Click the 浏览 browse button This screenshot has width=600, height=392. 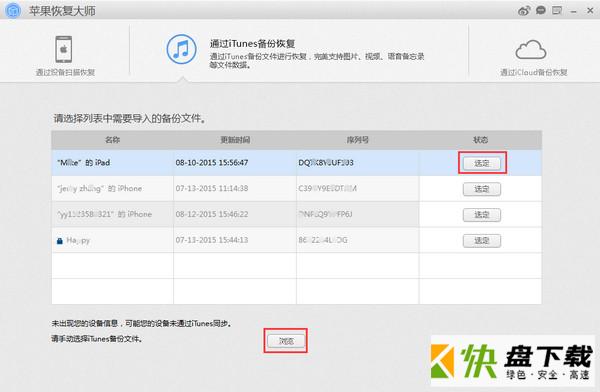pyautogui.click(x=286, y=341)
